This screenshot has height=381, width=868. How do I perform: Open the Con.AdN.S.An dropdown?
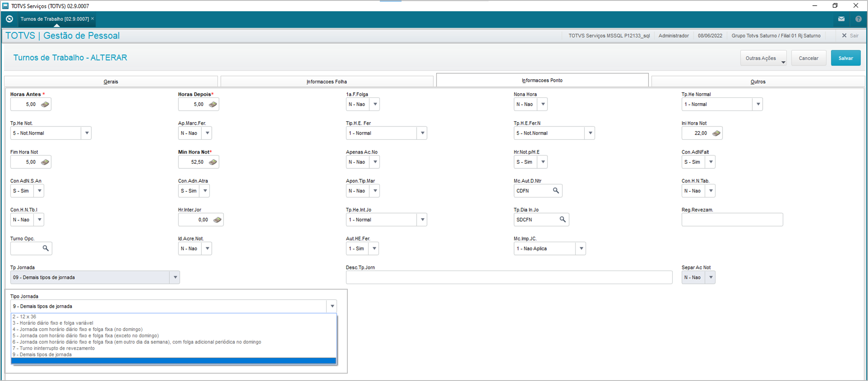39,191
